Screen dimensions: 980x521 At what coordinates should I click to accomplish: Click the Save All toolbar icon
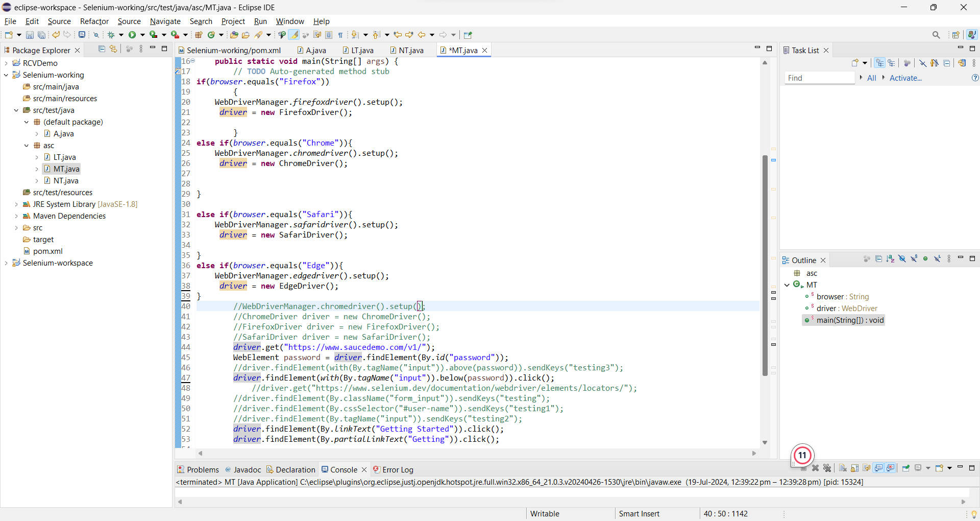41,35
